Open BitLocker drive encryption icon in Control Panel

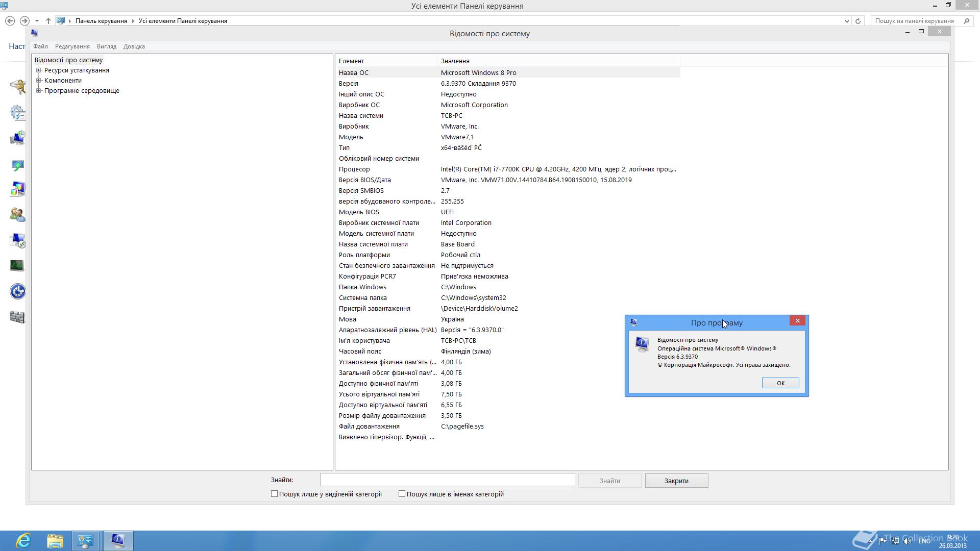17,87
